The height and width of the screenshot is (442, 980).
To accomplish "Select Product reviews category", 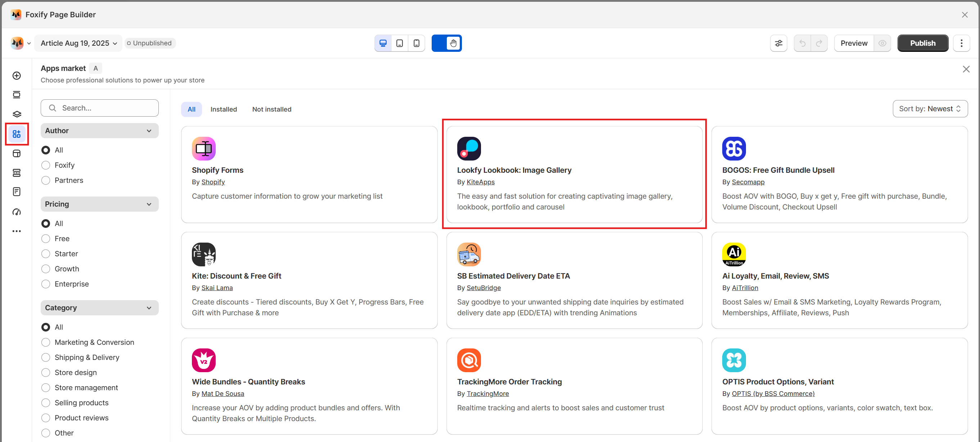I will (46, 418).
